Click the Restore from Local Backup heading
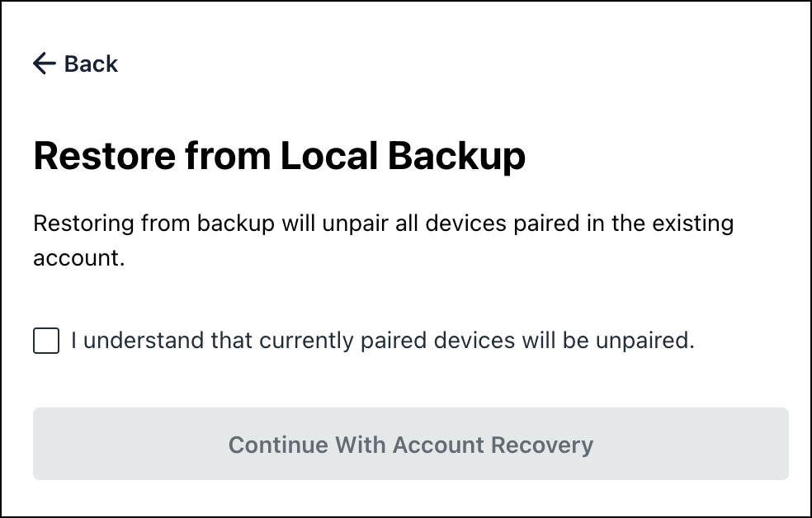The image size is (812, 518). (x=279, y=156)
